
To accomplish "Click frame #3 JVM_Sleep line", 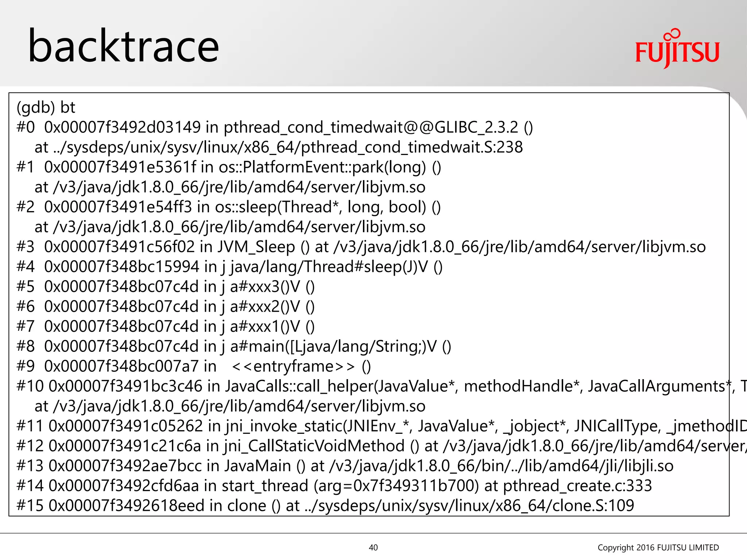I will pyautogui.click(x=361, y=247).
